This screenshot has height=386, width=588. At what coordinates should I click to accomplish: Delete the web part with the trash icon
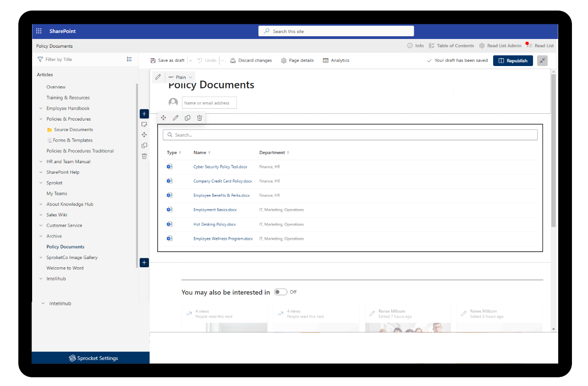click(199, 117)
